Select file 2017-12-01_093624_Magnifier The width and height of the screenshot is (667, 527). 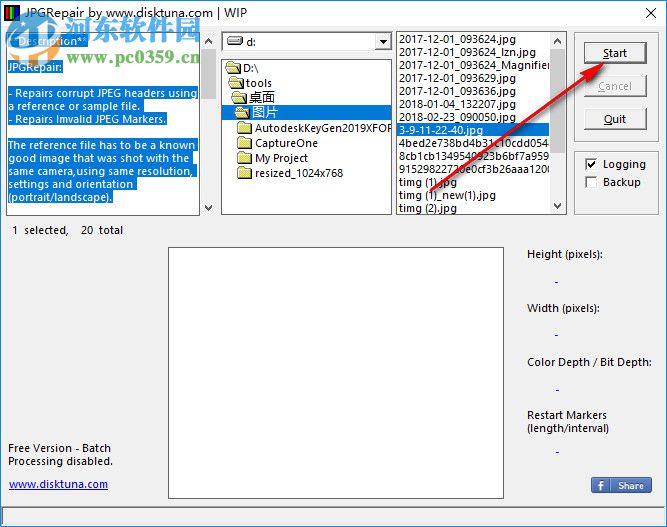click(474, 65)
